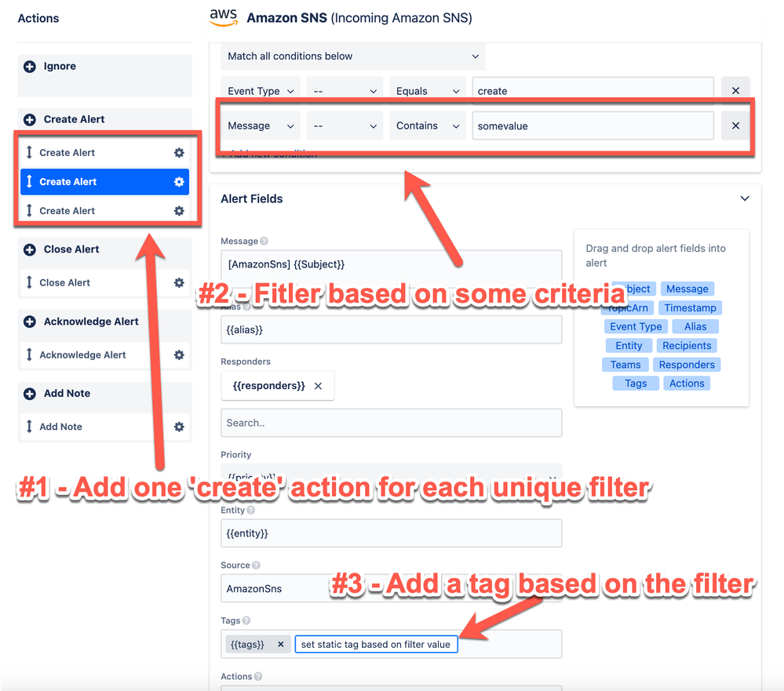
Task: Click the Message draggable field chip
Action: 687,289
